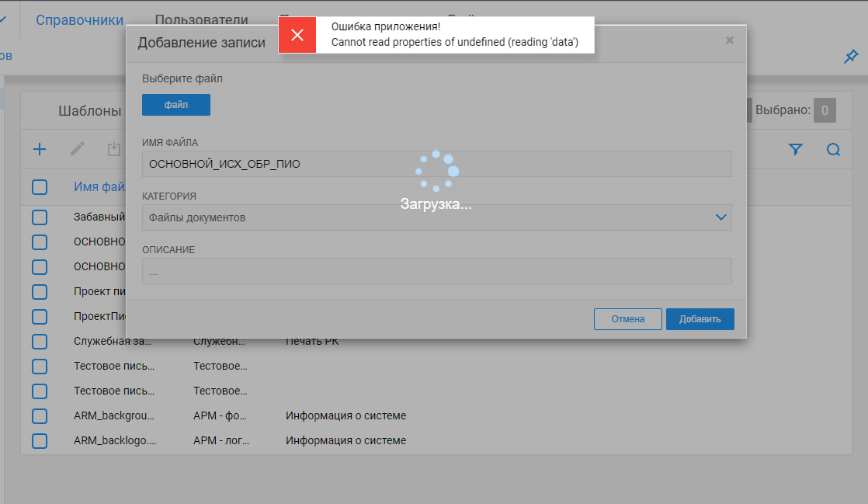
Task: Toggle the select-all checkbox in header
Action: tap(40, 186)
